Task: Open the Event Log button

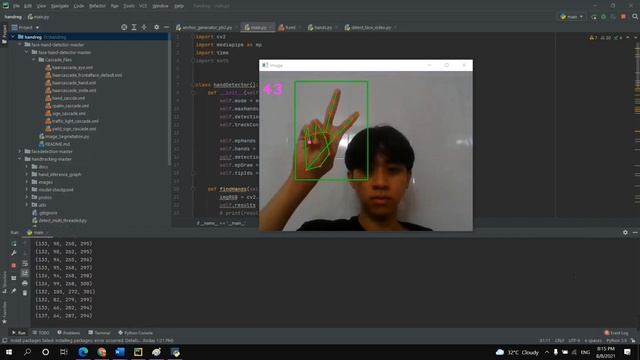Action: tap(616, 333)
